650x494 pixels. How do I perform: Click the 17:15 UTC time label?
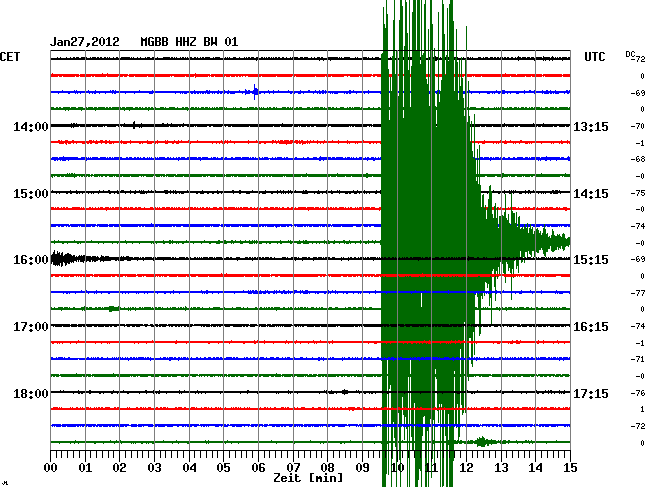[x=591, y=393]
